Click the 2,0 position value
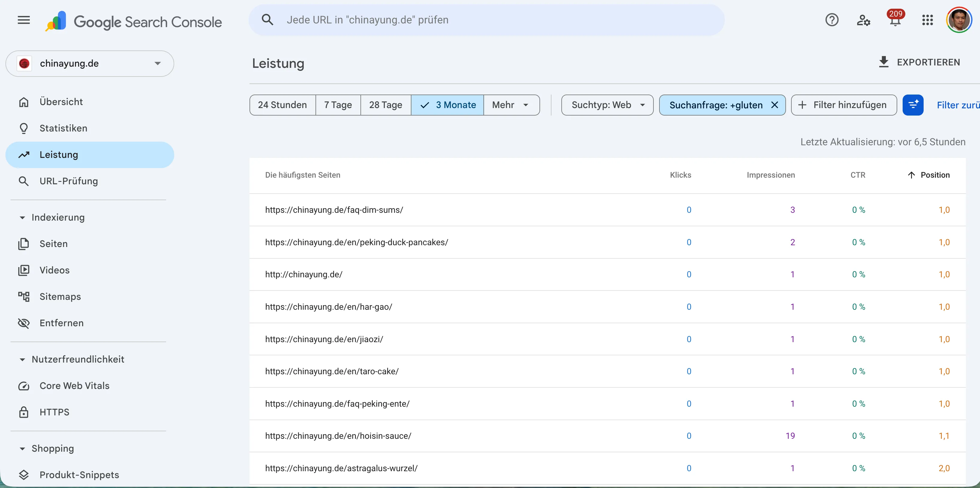Image resolution: width=980 pixels, height=488 pixels. click(x=944, y=468)
